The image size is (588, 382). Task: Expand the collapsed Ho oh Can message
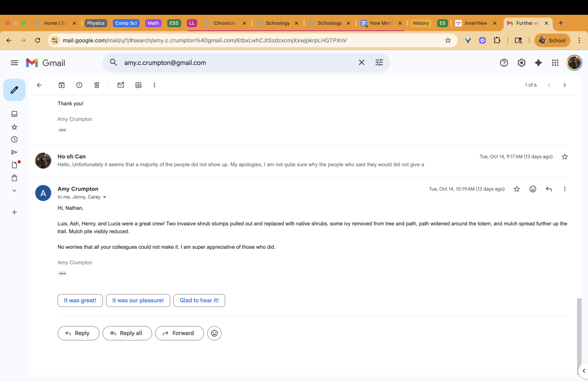(x=299, y=160)
